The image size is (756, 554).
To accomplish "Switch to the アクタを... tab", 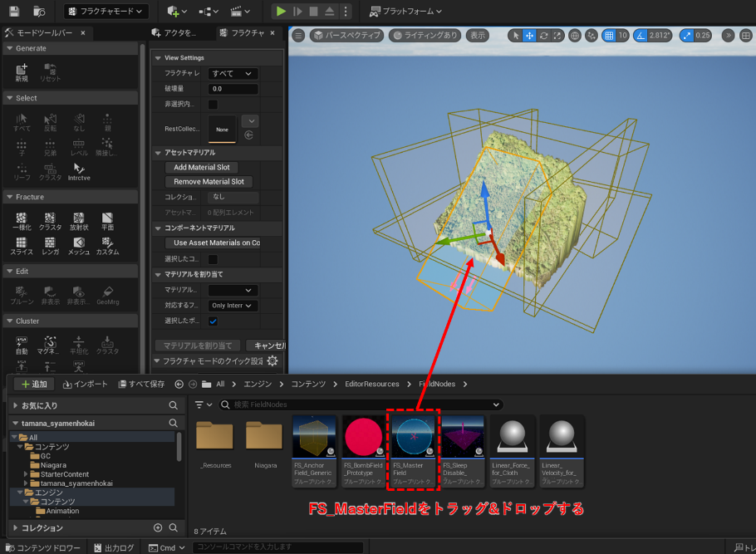I will point(174,33).
